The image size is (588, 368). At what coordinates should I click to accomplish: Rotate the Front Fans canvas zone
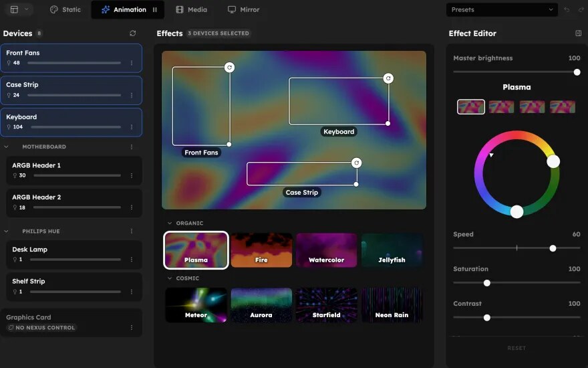[229, 67]
